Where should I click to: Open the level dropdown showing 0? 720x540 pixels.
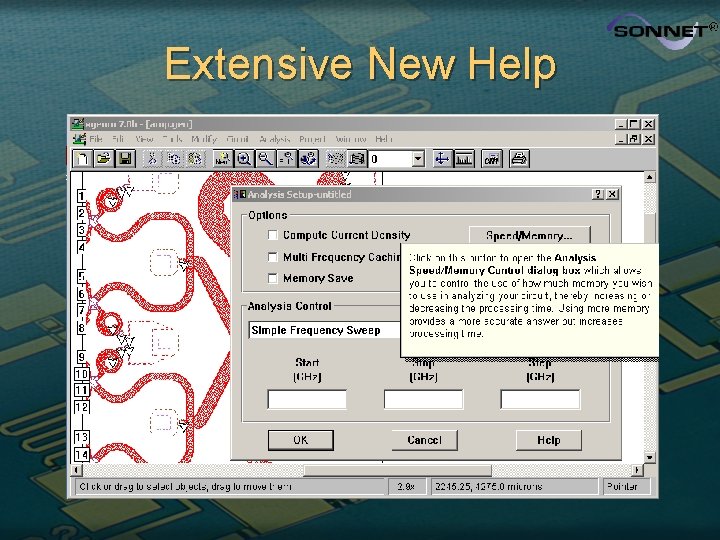418,159
